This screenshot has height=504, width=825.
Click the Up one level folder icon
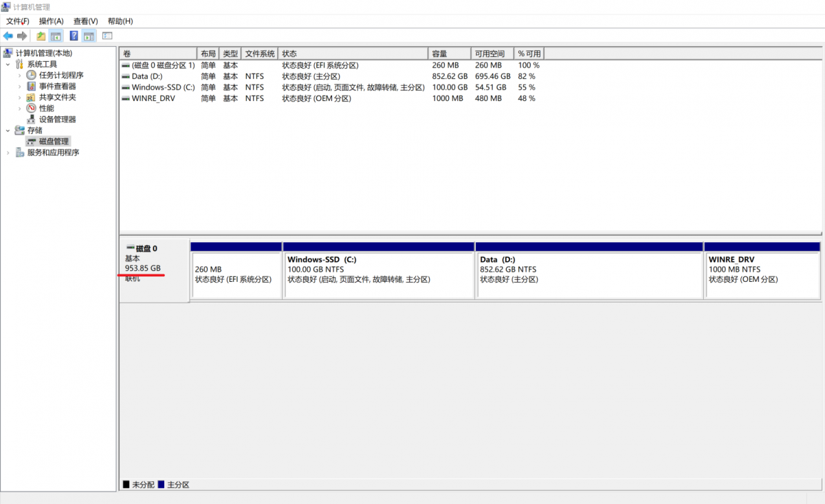[41, 36]
